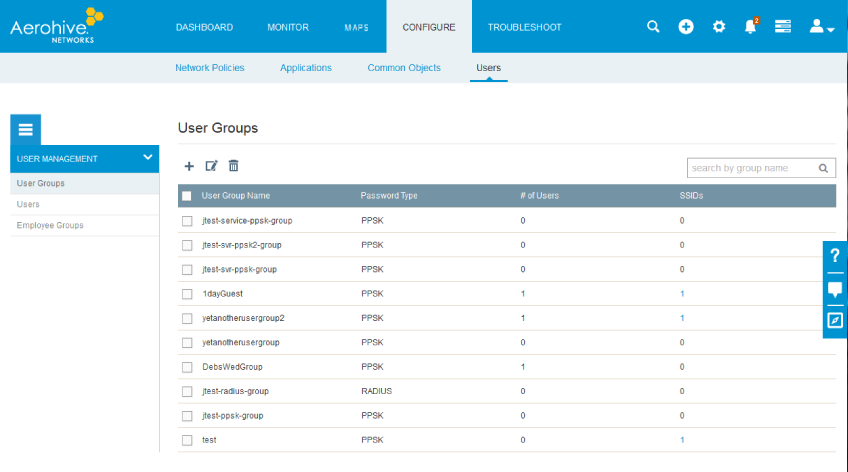Click the test group name
Viewport: 848px width, 472px height.
pos(209,440)
